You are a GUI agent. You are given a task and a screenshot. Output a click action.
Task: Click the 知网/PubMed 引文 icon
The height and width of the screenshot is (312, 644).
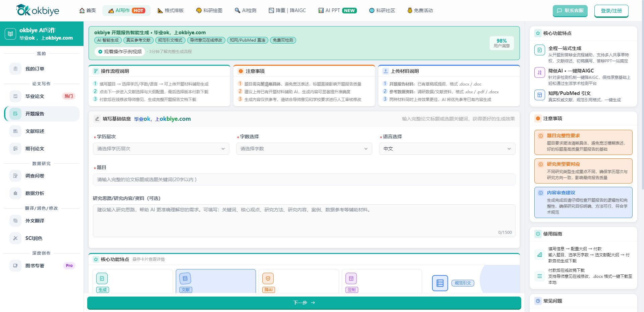point(540,95)
